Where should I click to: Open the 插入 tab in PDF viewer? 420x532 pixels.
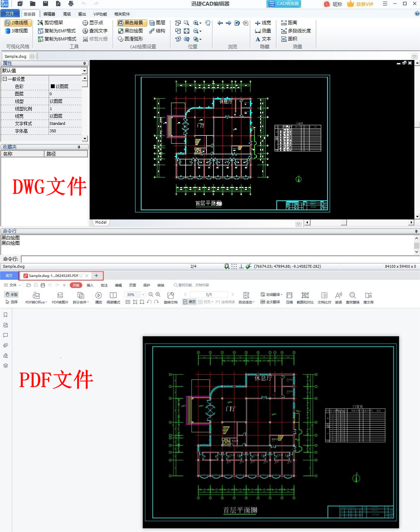click(x=90, y=285)
